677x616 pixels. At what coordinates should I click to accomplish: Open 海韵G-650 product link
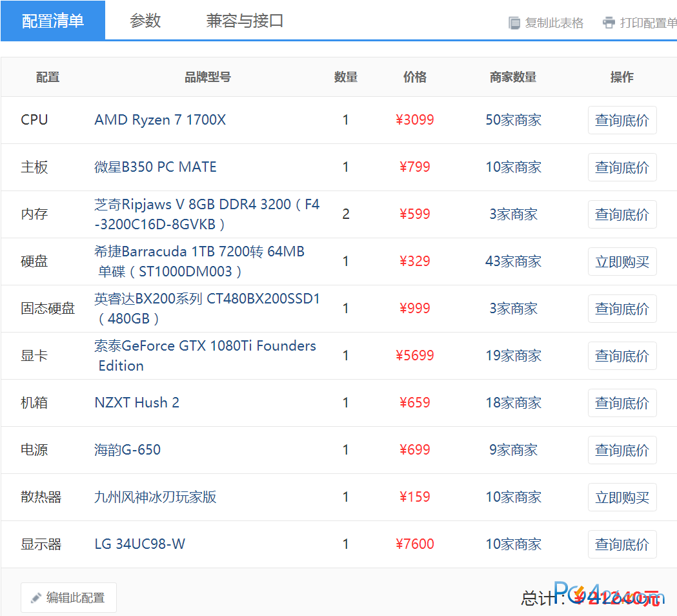click(x=127, y=449)
